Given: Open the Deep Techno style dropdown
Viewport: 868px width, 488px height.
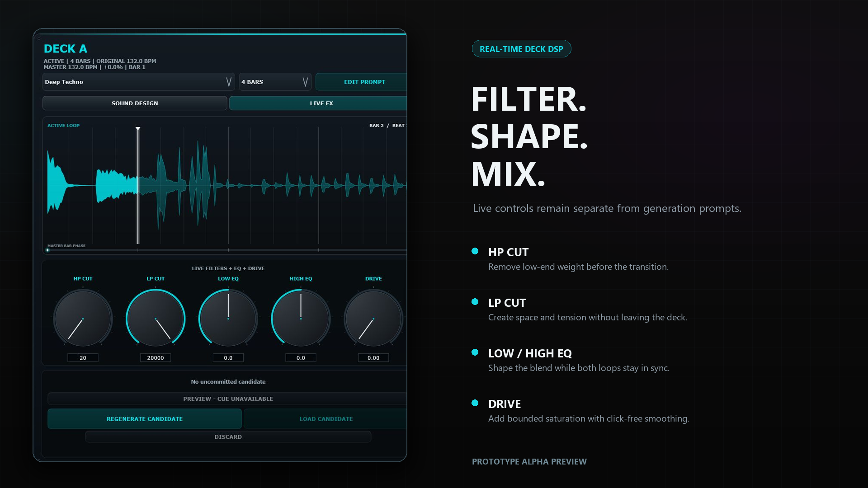Looking at the screenshot, I should (x=138, y=82).
